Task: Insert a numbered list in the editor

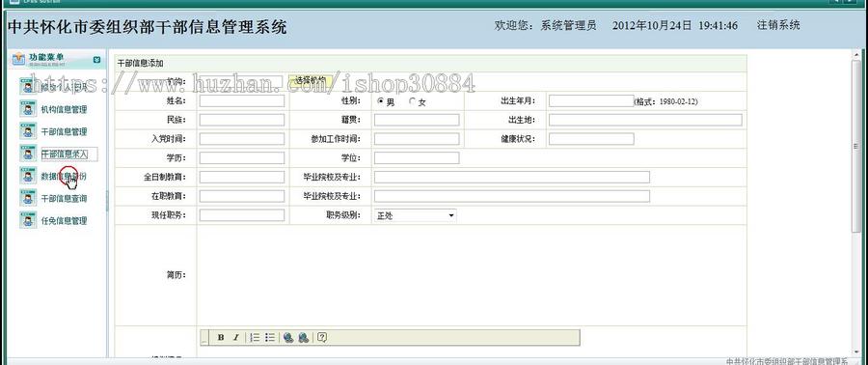Action: 256,337
